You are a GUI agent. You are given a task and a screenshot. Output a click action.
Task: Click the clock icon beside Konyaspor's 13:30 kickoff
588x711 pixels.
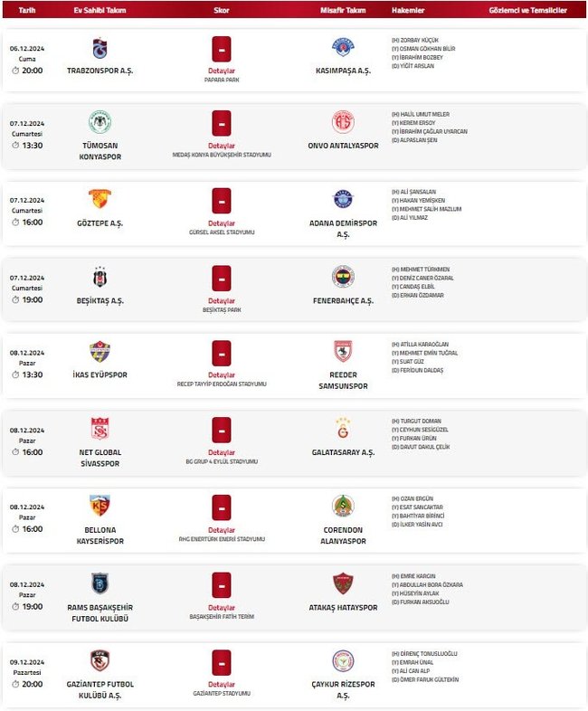click(15, 145)
